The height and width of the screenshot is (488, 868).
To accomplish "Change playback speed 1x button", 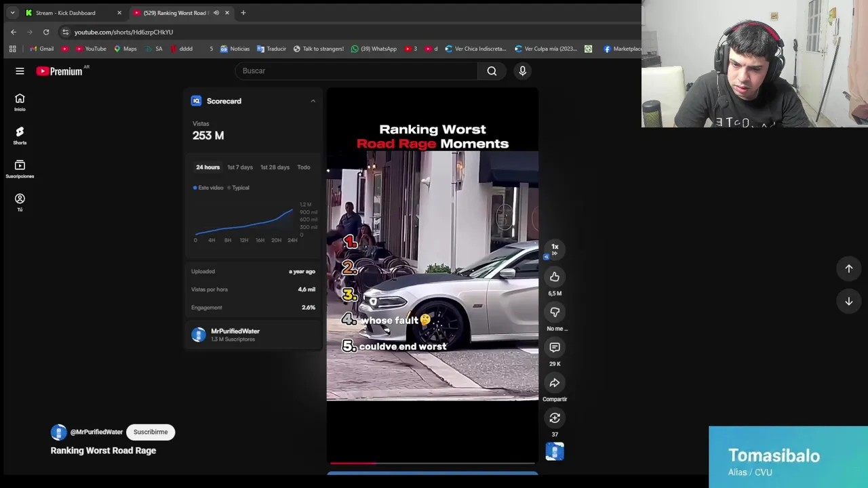I will (555, 249).
